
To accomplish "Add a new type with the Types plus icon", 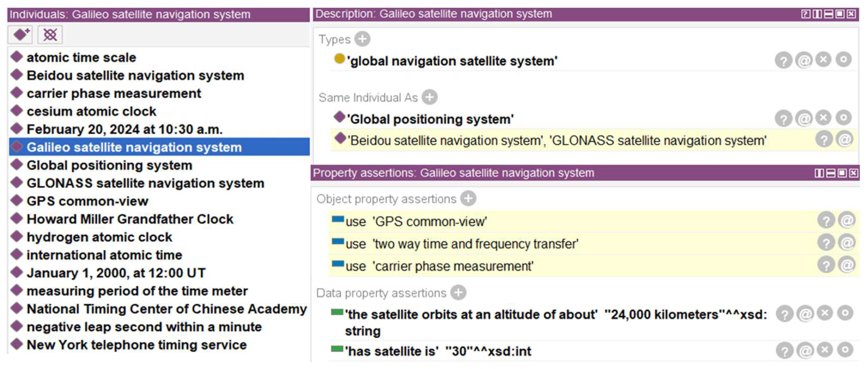I will click(362, 39).
